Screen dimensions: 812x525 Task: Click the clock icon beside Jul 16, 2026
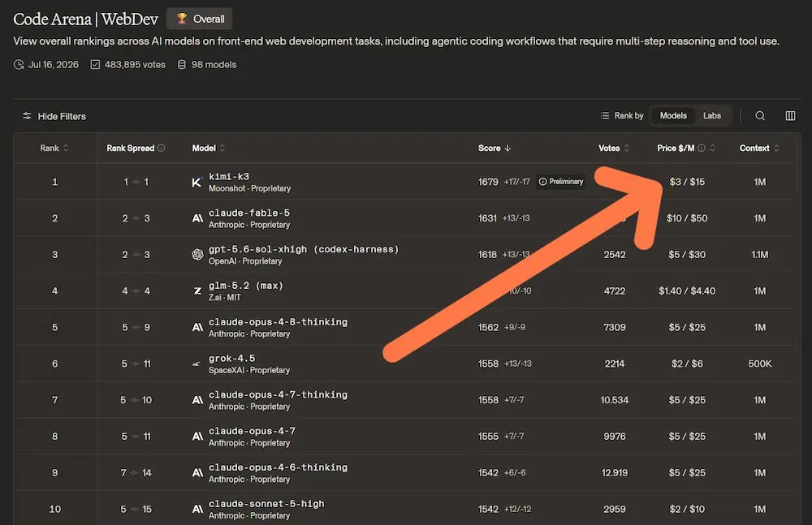click(x=19, y=65)
